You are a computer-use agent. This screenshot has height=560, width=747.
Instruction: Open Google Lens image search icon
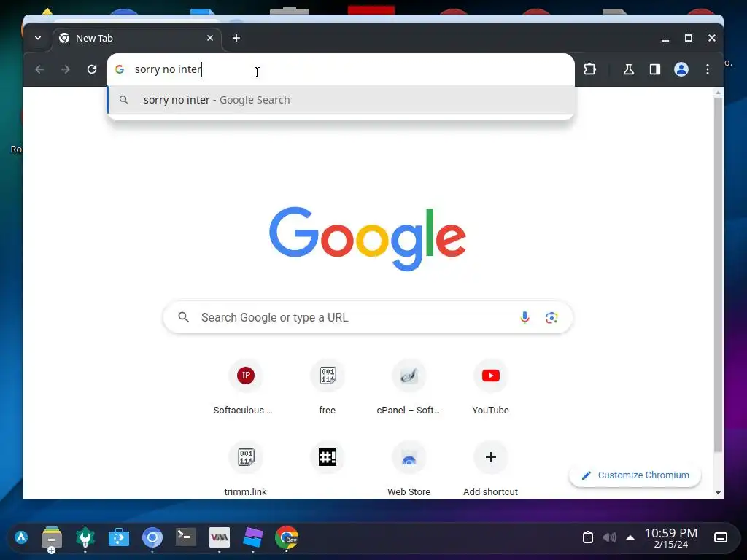coord(551,318)
